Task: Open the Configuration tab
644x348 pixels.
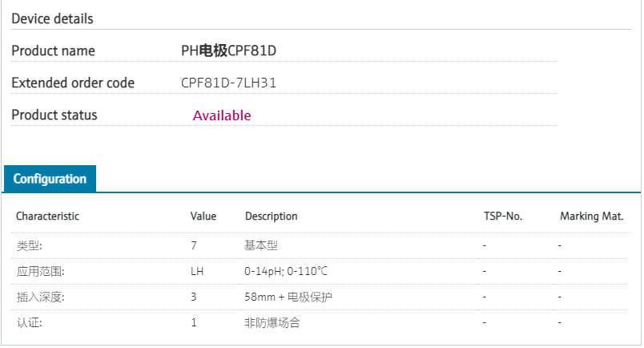Action: [x=50, y=179]
